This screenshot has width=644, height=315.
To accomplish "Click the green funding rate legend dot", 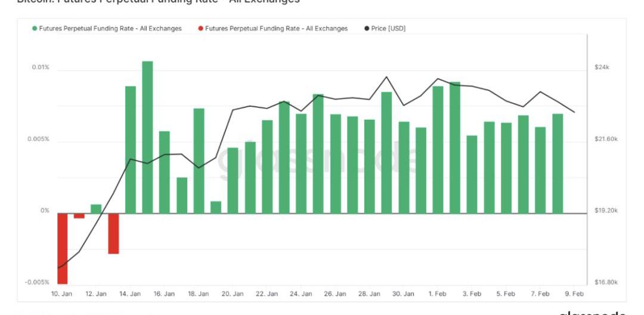I will coord(35,29).
